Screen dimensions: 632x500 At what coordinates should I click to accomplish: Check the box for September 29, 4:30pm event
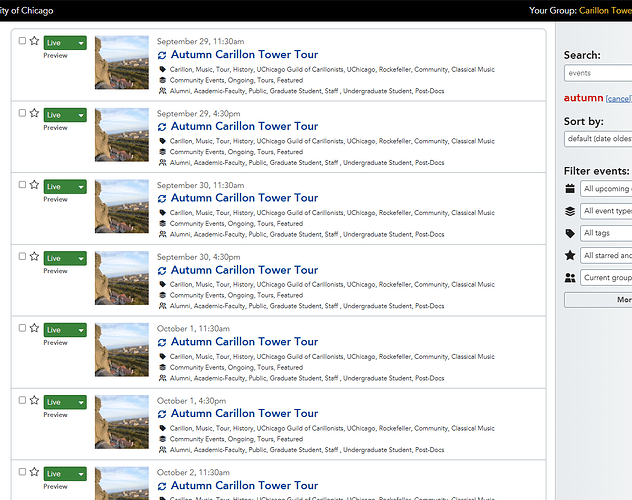(x=22, y=113)
